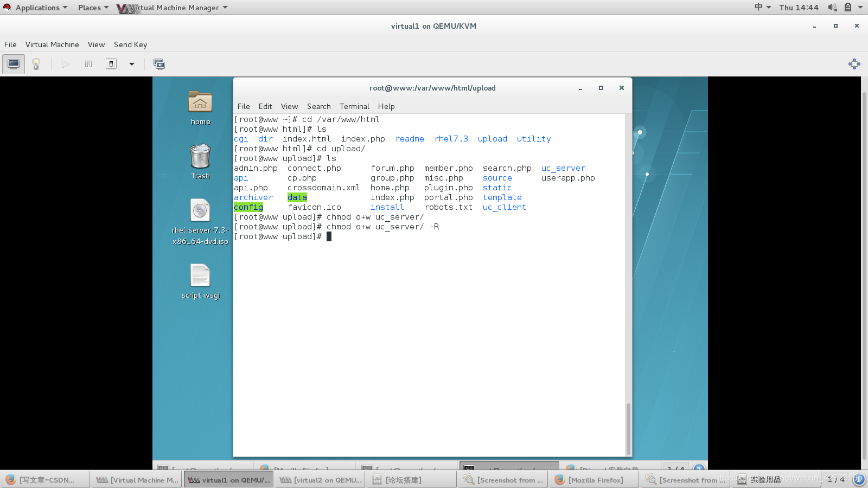Click 'userapp.php' file name
This screenshot has height=488, width=868.
(568, 178)
